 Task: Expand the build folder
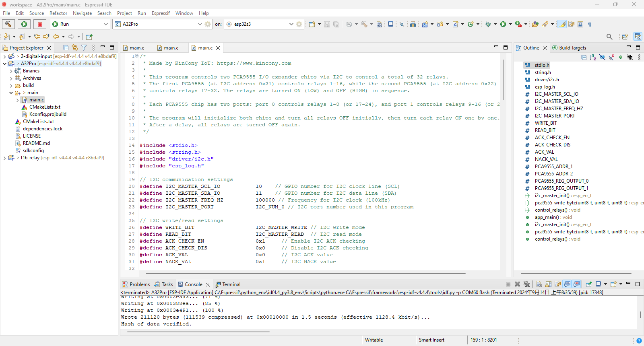tap(11, 85)
